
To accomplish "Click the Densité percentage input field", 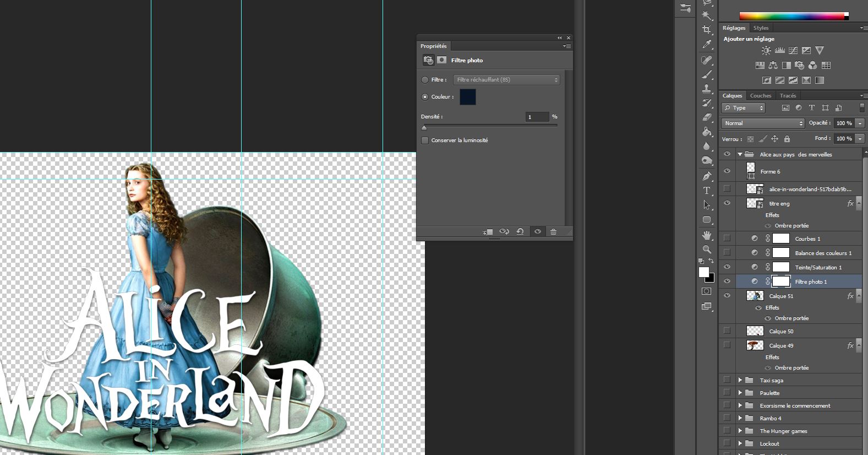I will point(537,117).
